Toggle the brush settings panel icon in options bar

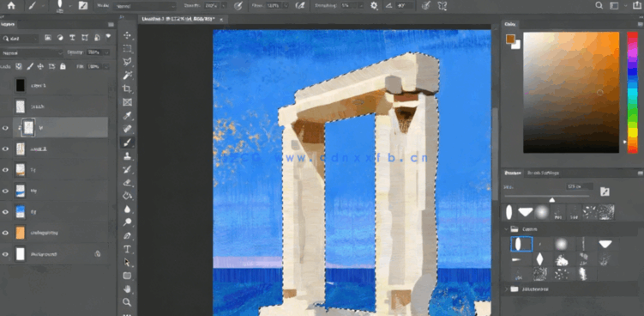coord(83,6)
